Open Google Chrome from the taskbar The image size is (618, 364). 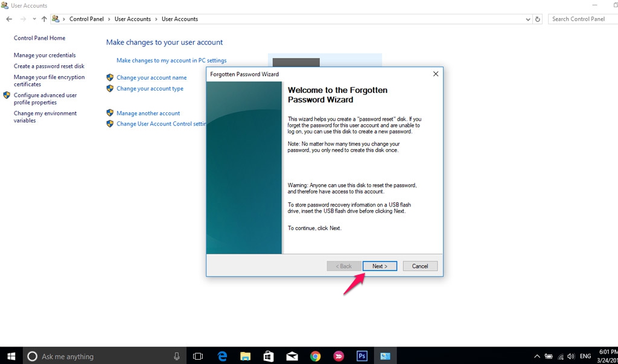coord(315,356)
